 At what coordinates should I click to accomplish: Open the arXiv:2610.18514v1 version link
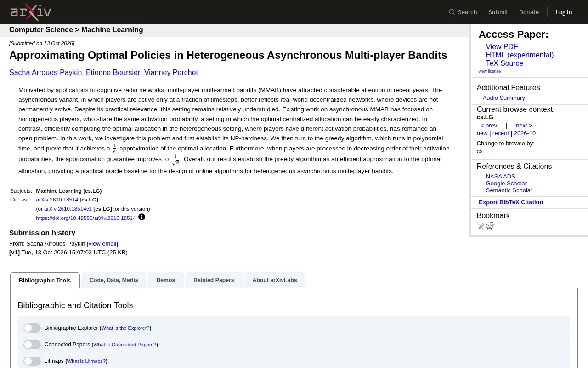(x=68, y=209)
